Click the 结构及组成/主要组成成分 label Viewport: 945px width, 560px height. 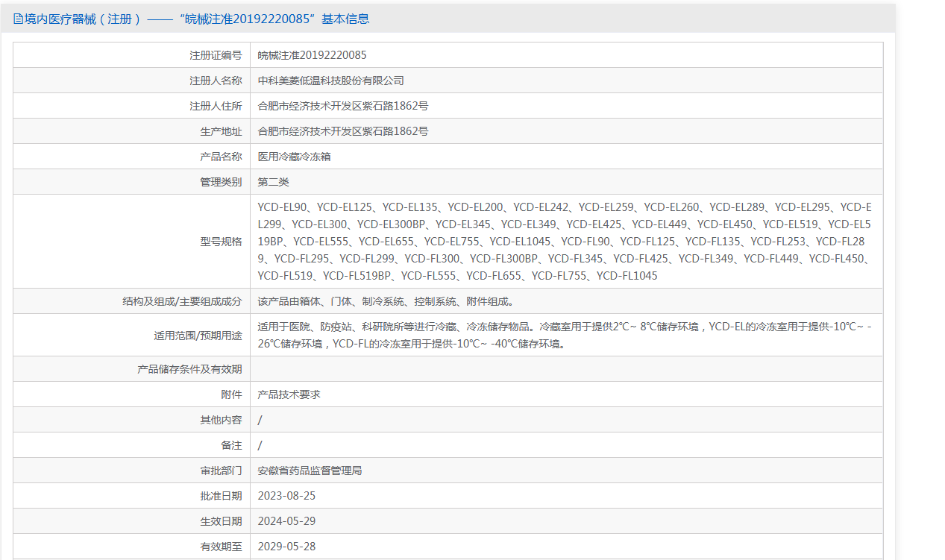183,301
